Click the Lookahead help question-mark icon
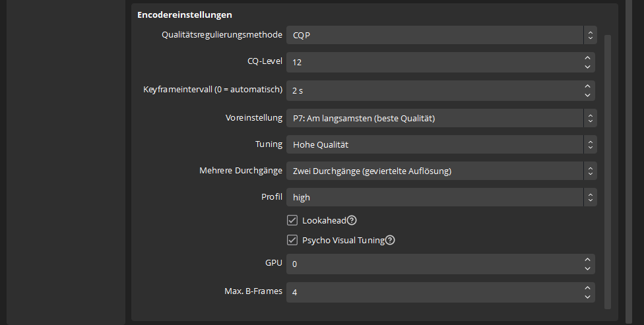 pos(352,220)
